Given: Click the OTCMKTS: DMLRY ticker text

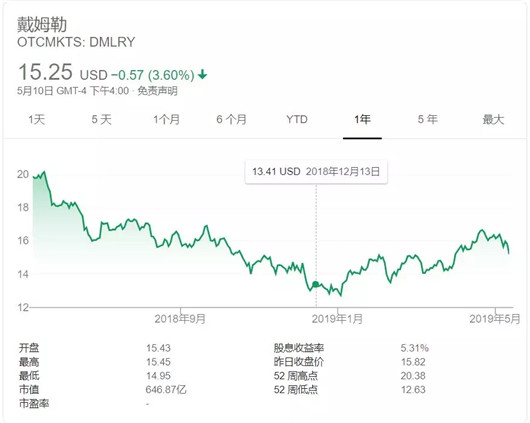Looking at the screenshot, I should pos(76,42).
